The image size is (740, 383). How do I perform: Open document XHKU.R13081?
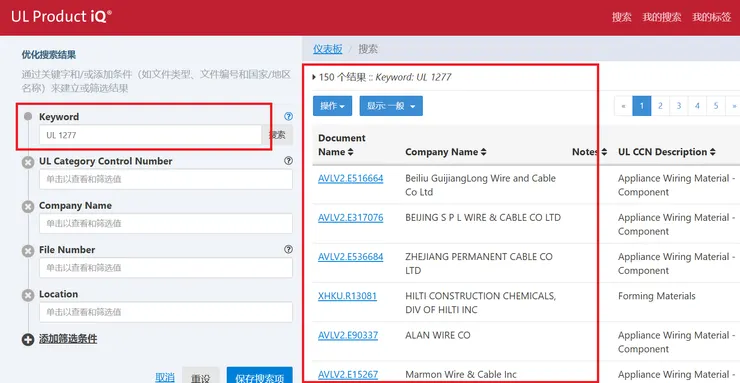pyautogui.click(x=347, y=296)
